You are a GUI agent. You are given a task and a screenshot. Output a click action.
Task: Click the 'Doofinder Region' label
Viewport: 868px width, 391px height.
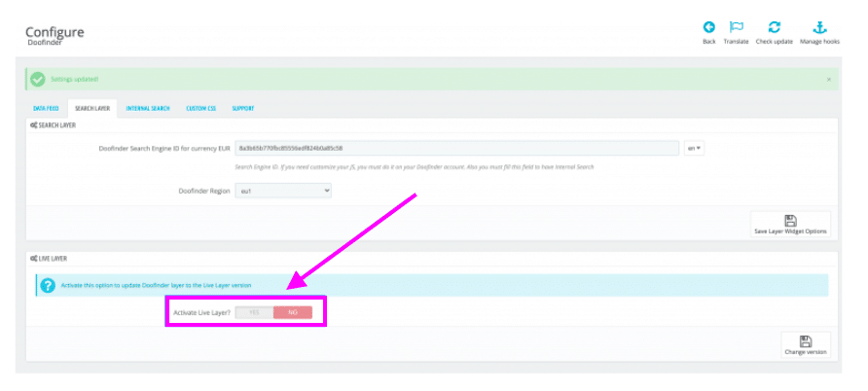coord(204,191)
